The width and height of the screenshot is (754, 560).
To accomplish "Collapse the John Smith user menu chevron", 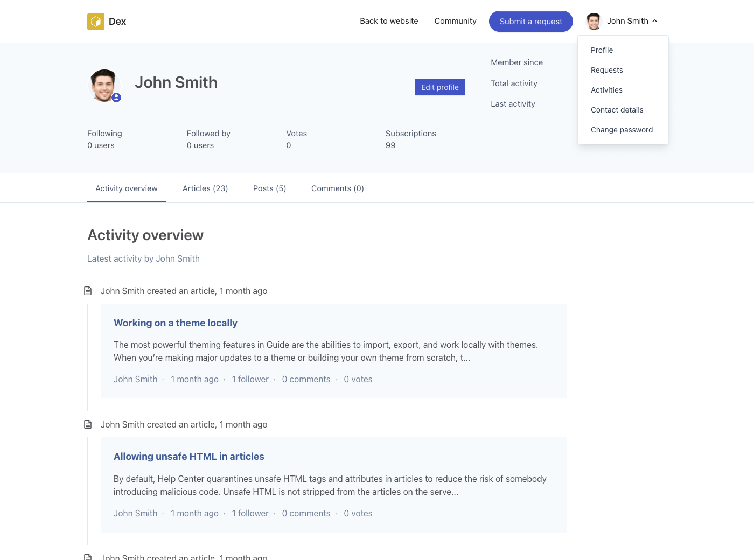I will pos(655,21).
